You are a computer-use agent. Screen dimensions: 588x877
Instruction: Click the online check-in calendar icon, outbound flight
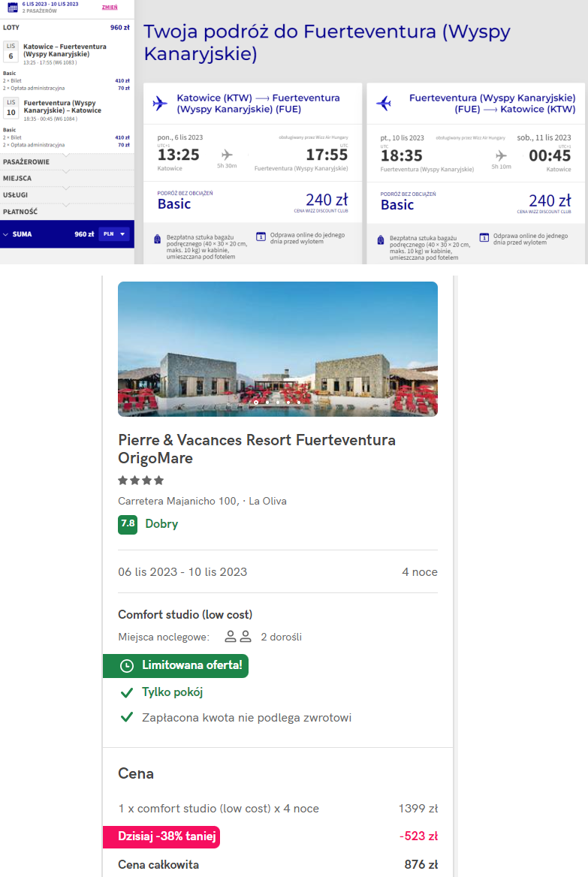pos(261,237)
